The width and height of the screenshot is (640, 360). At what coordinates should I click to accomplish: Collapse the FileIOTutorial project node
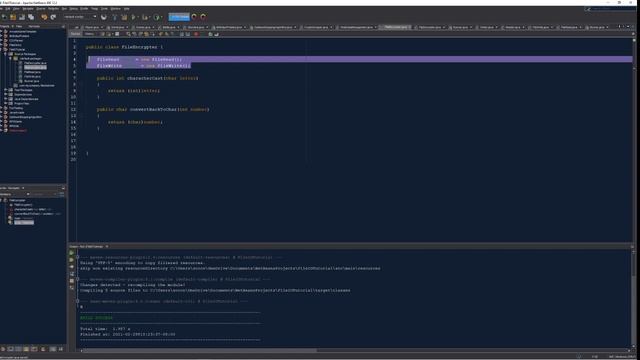2,49
